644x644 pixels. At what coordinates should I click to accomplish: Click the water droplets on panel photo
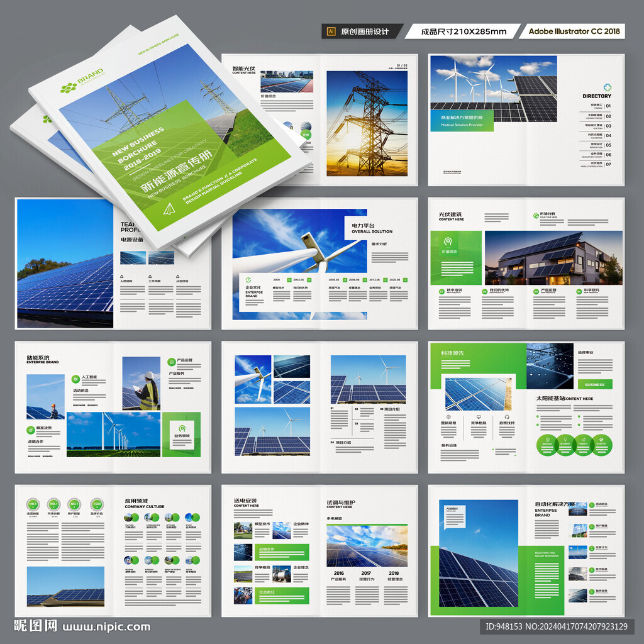click(550, 366)
